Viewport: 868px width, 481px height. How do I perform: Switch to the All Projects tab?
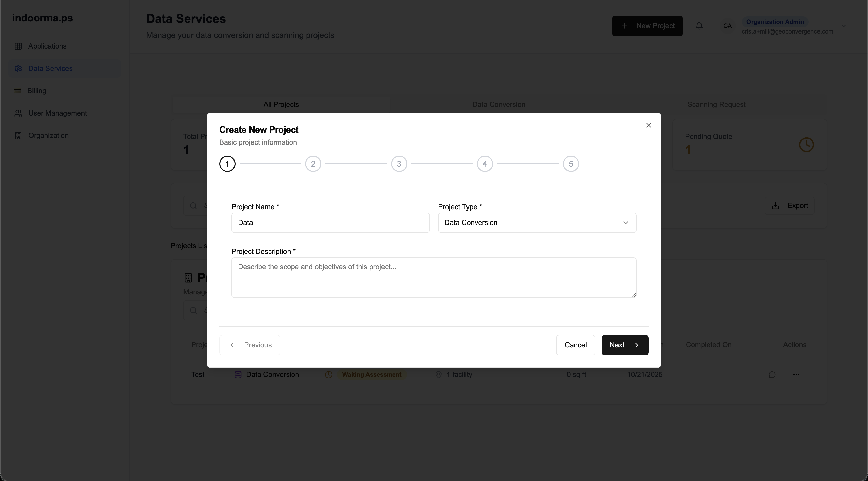pyautogui.click(x=281, y=104)
